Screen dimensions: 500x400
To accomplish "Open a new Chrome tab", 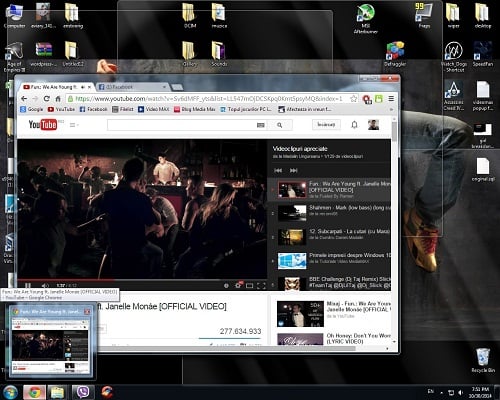I will pyautogui.click(x=177, y=87).
